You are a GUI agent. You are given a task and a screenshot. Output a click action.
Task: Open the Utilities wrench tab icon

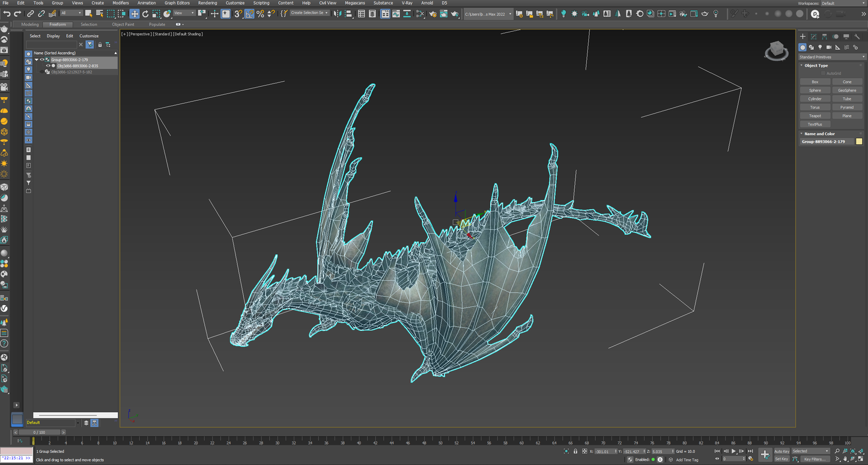[856, 37]
